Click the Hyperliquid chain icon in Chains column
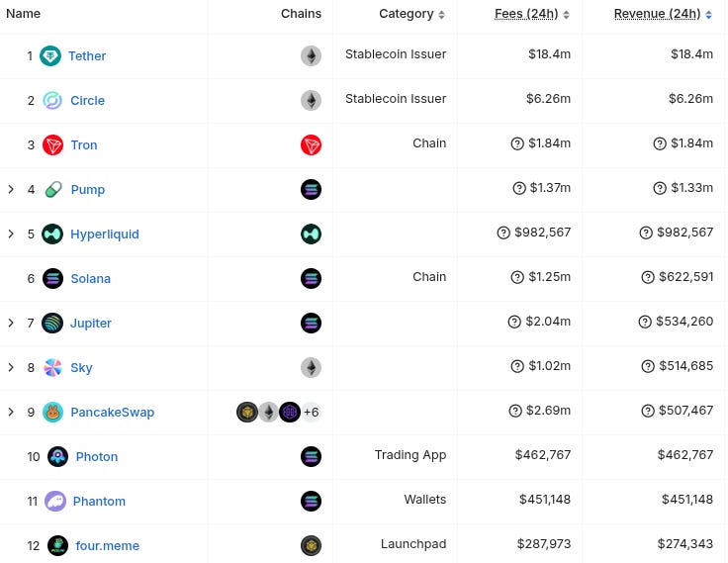This screenshot has height=563, width=728. pos(311,235)
